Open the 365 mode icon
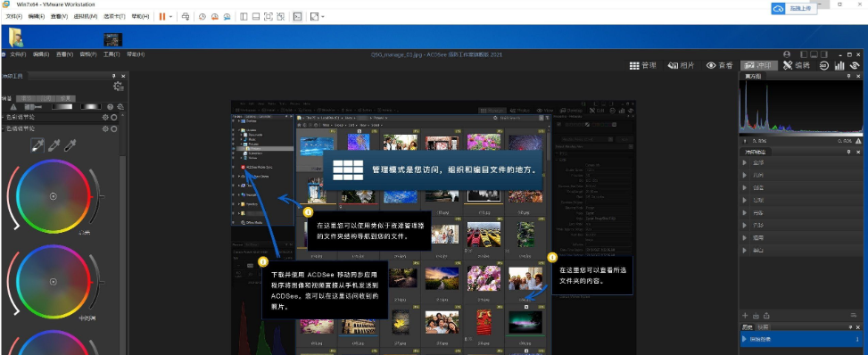Viewport: 868px width, 355px height. click(x=824, y=65)
